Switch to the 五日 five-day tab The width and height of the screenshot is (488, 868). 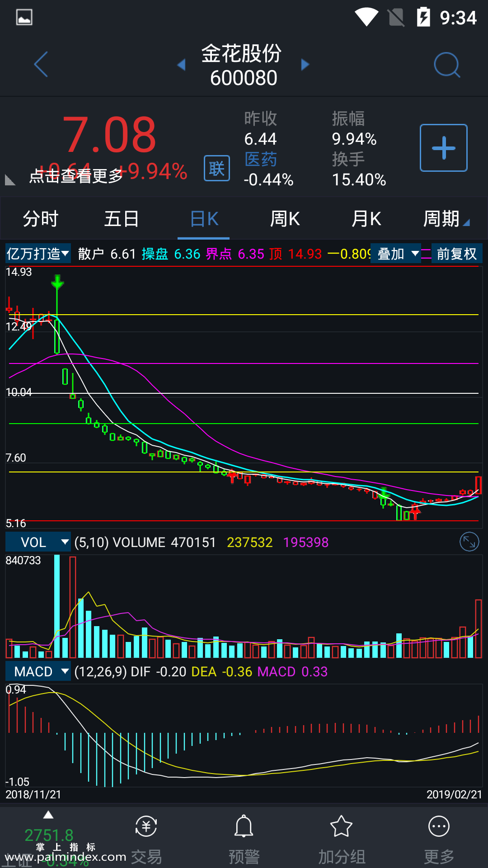click(x=122, y=219)
